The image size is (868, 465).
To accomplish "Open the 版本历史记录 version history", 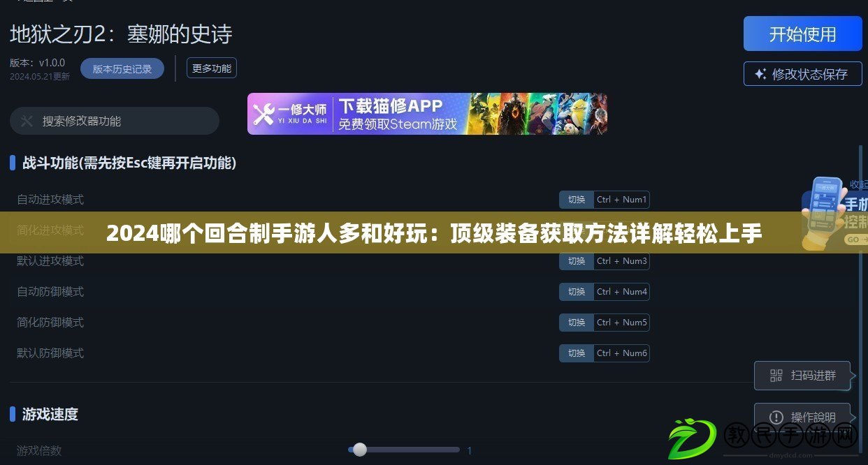I will [122, 68].
